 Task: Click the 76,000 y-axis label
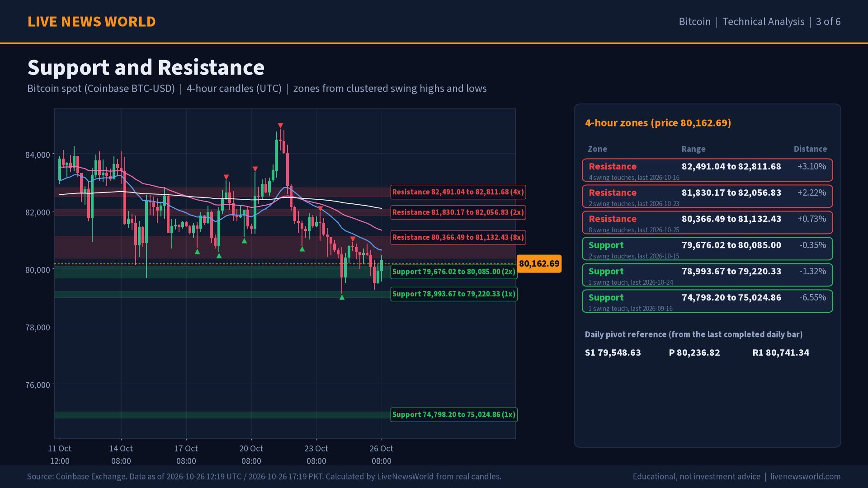(x=38, y=385)
